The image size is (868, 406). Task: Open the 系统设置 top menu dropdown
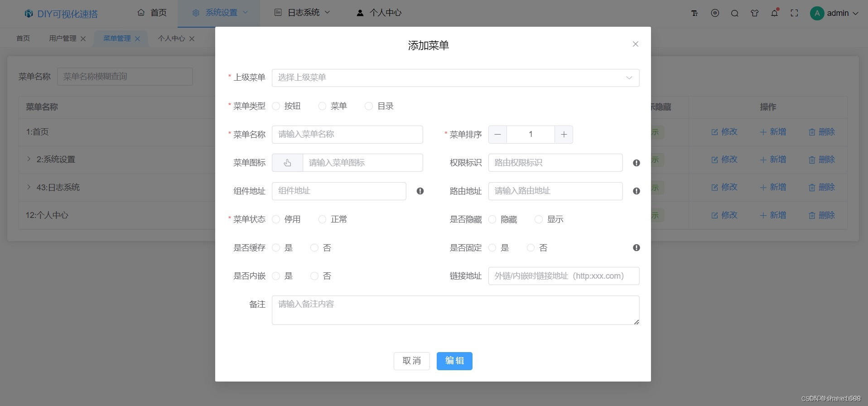pyautogui.click(x=220, y=13)
